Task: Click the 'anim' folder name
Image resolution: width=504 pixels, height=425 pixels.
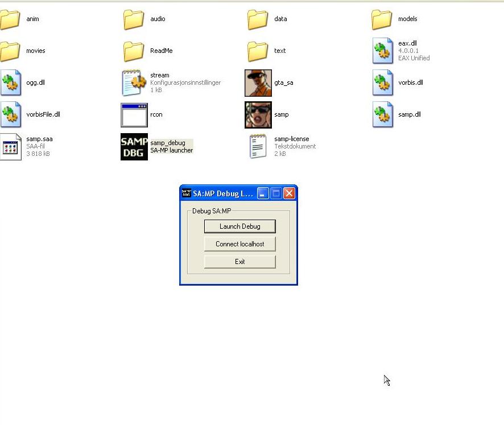Action: 32,19
